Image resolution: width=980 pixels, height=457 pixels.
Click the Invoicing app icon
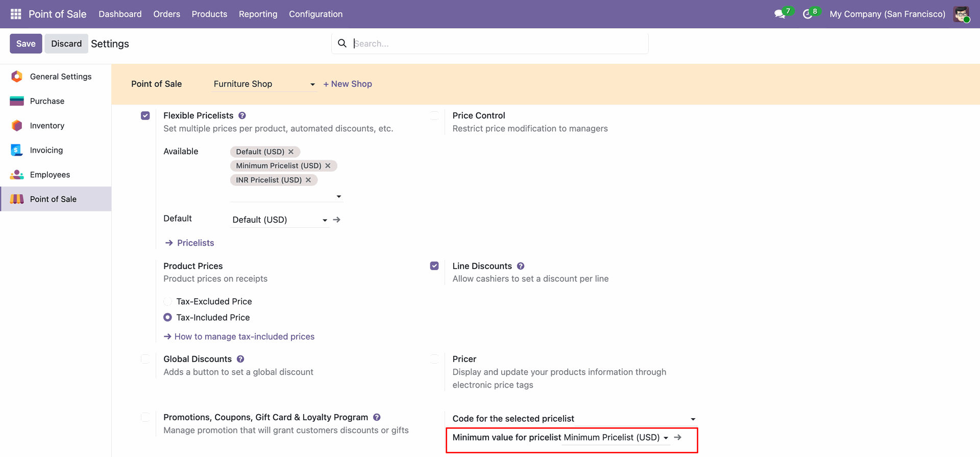(x=17, y=150)
